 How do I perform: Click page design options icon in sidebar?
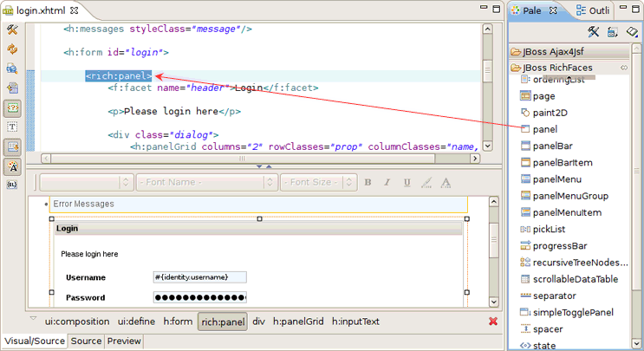pyautogui.click(x=12, y=68)
